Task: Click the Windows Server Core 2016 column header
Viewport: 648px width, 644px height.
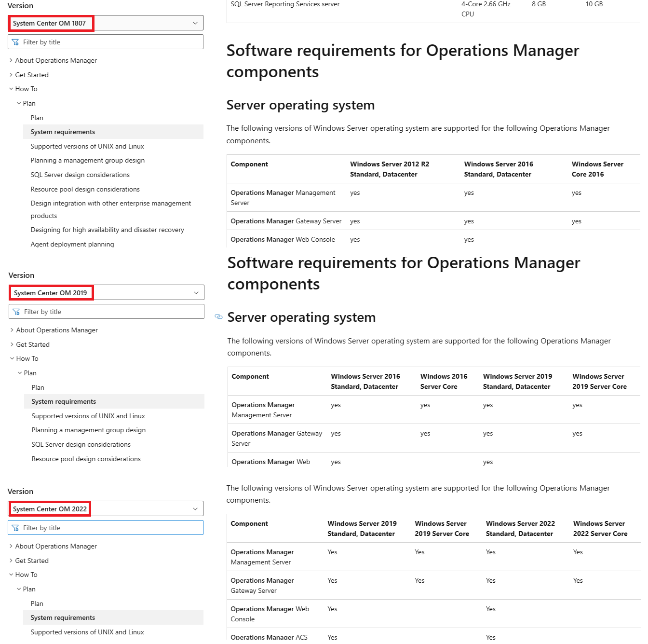Action: click(597, 169)
